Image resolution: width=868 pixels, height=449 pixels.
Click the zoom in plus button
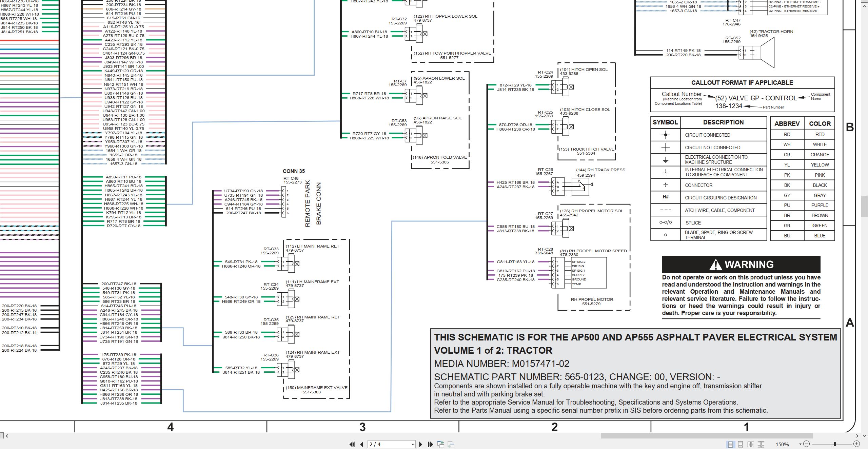[856, 444]
